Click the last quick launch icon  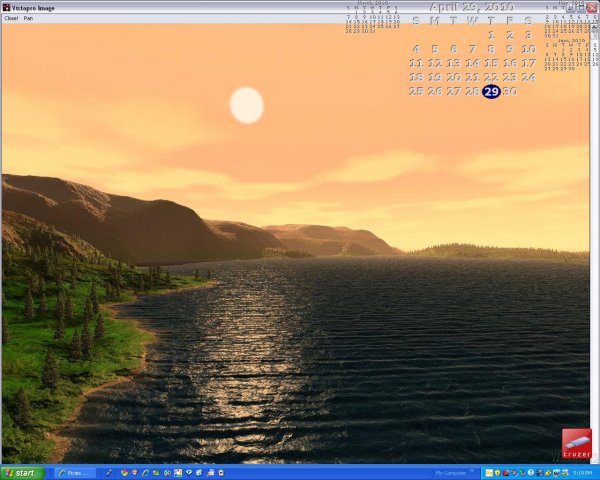(221, 472)
